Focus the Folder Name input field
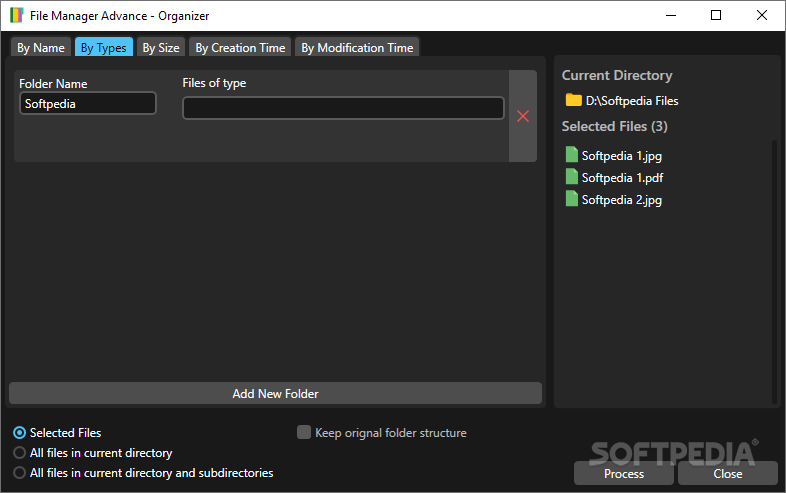This screenshot has height=493, width=786. click(88, 103)
